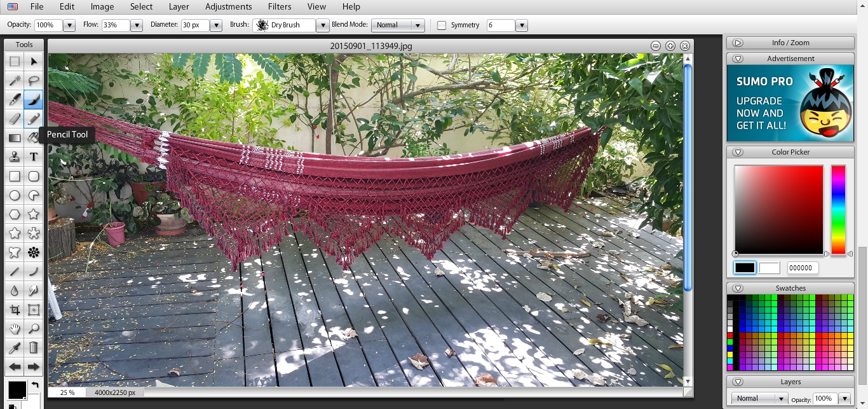Select the Gradient Fill tool
Viewport: 868px width, 409px height.
15,138
